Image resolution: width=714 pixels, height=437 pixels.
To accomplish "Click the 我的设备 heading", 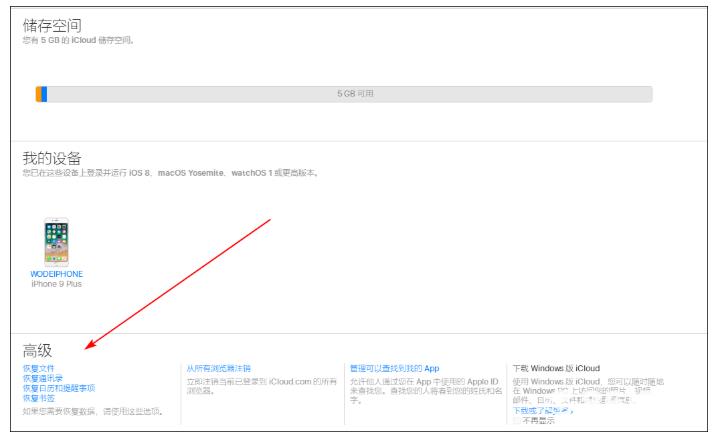I will pyautogui.click(x=52, y=158).
